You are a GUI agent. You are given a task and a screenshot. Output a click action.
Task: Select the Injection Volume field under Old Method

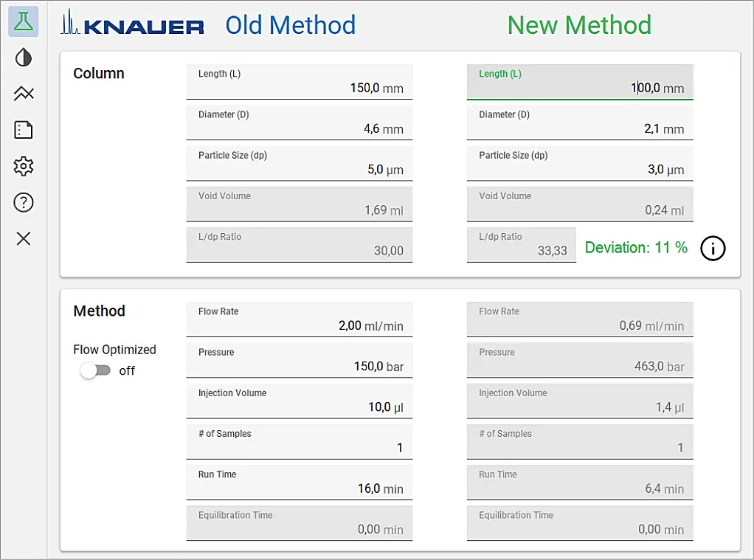[x=300, y=400]
